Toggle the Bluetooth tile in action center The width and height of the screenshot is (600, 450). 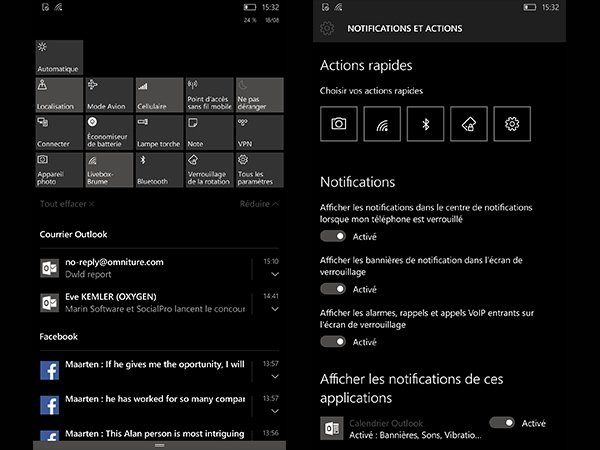(160, 170)
